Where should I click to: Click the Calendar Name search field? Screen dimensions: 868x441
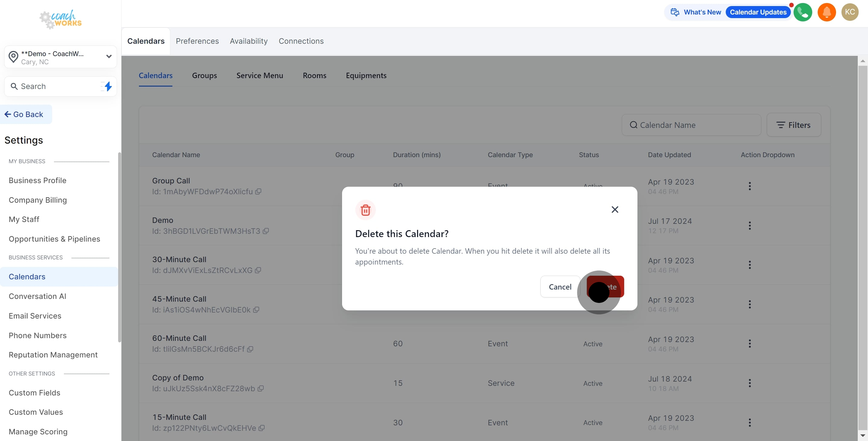coord(691,125)
